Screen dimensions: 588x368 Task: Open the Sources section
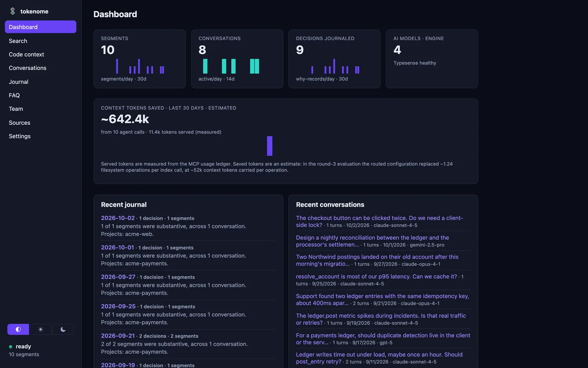click(x=40, y=123)
